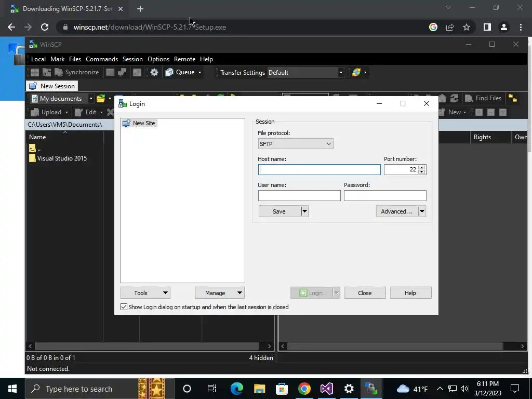532x399 pixels.
Task: Click the Help button in Login dialog
Action: coord(410,293)
